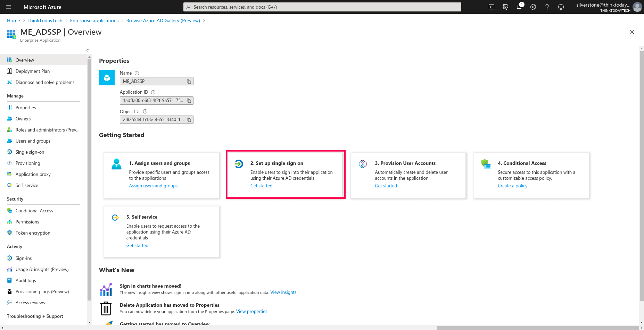Click the sidebar scroll down arrow

coord(89,322)
